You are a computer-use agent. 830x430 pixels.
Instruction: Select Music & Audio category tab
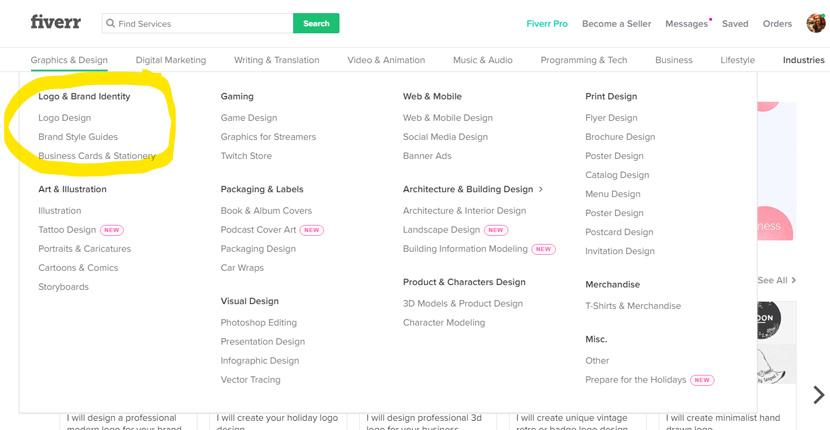[483, 60]
